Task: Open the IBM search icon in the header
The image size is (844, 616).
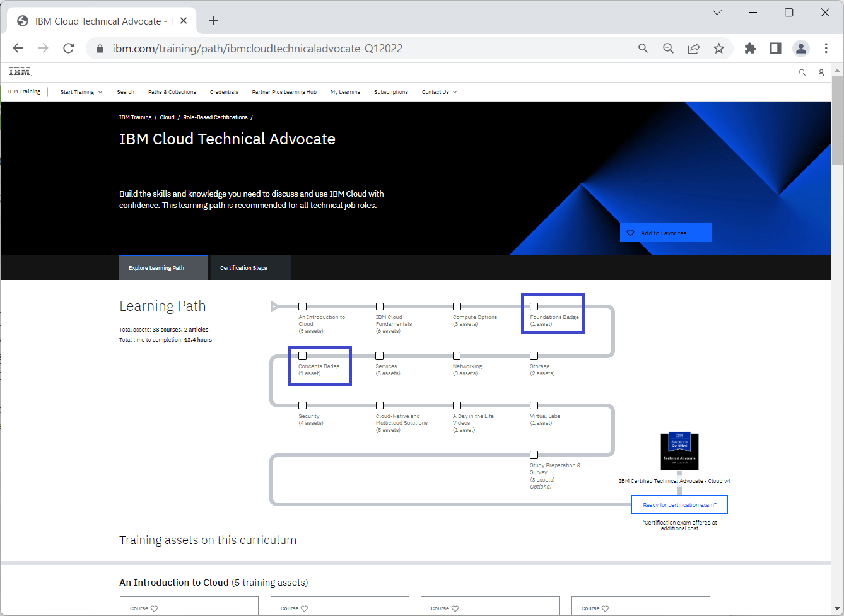Action: click(x=802, y=72)
